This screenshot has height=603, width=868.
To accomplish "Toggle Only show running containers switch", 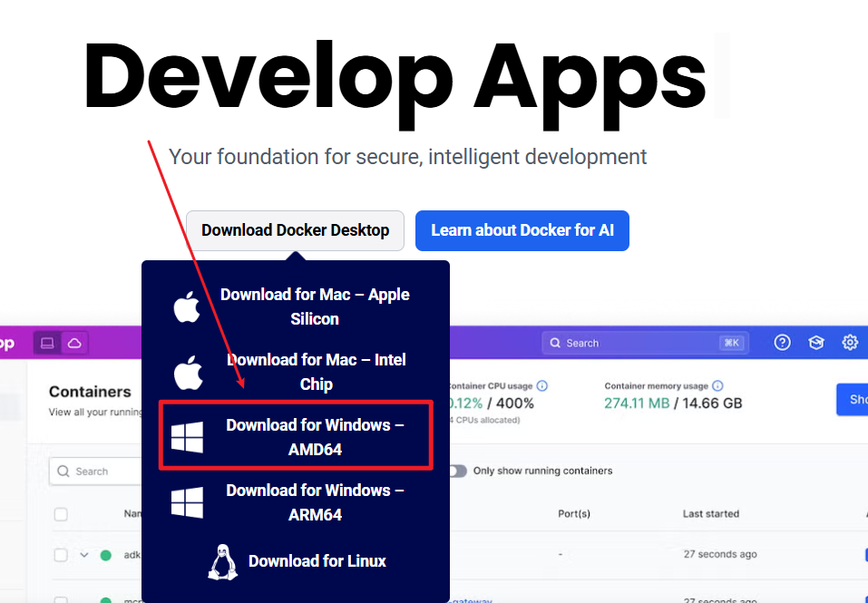I will pyautogui.click(x=458, y=471).
